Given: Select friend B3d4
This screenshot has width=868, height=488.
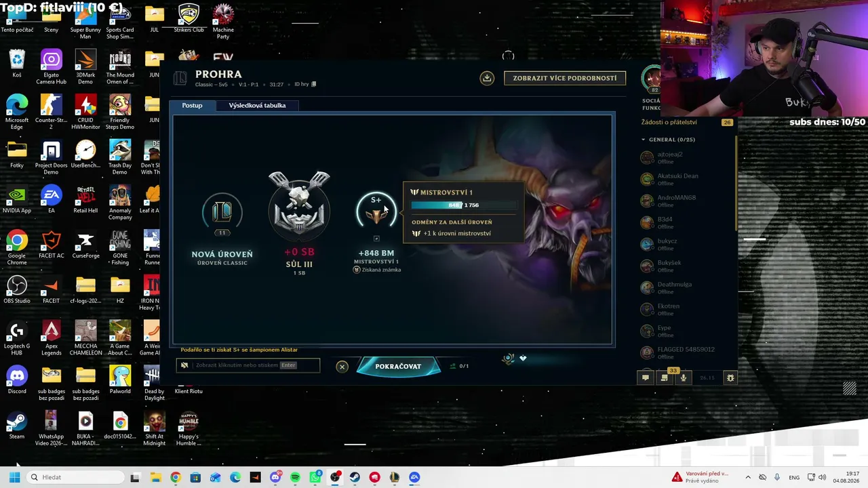Looking at the screenshot, I should coord(687,222).
